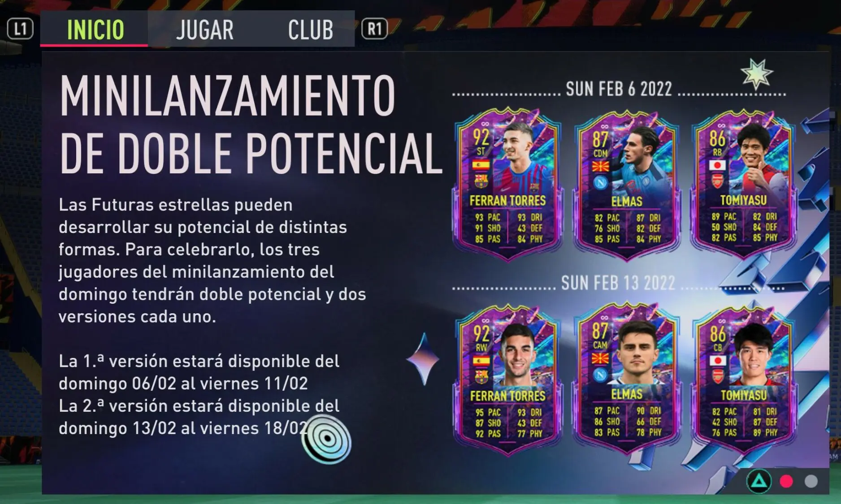Click the R1 bumper icon
Image resolution: width=841 pixels, height=504 pixels.
(x=374, y=29)
